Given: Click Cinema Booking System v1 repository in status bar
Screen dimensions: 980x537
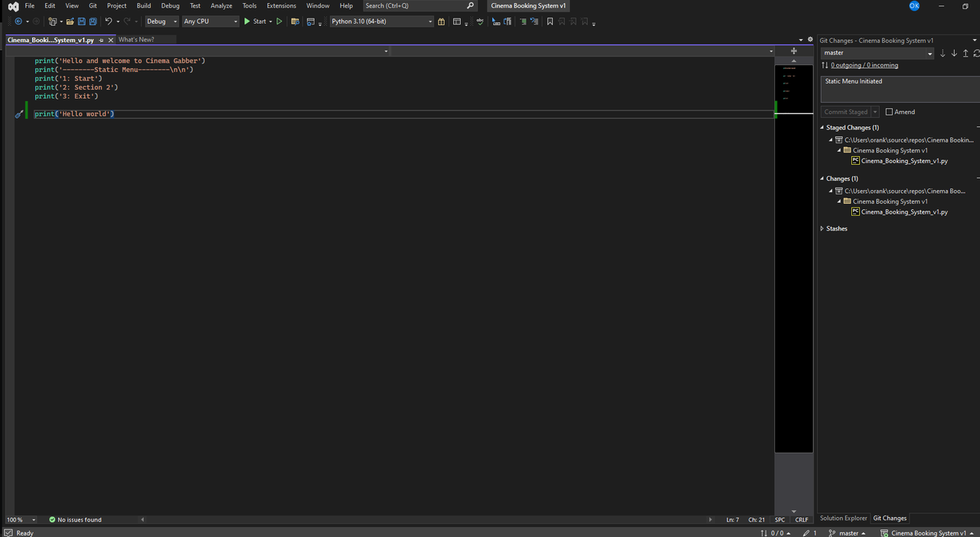Looking at the screenshot, I should pos(929,532).
